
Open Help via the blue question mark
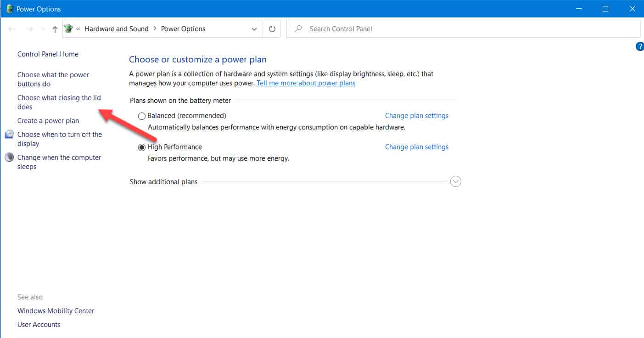(639, 46)
